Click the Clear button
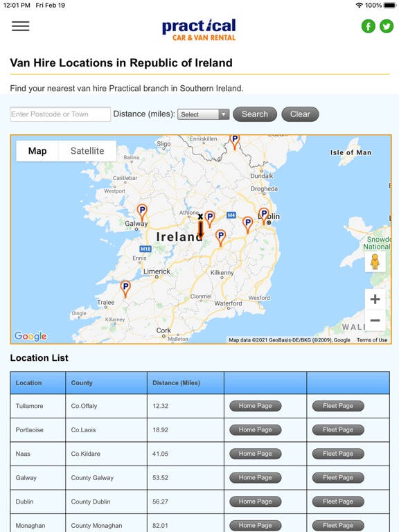This screenshot has width=399, height=532. click(x=300, y=114)
